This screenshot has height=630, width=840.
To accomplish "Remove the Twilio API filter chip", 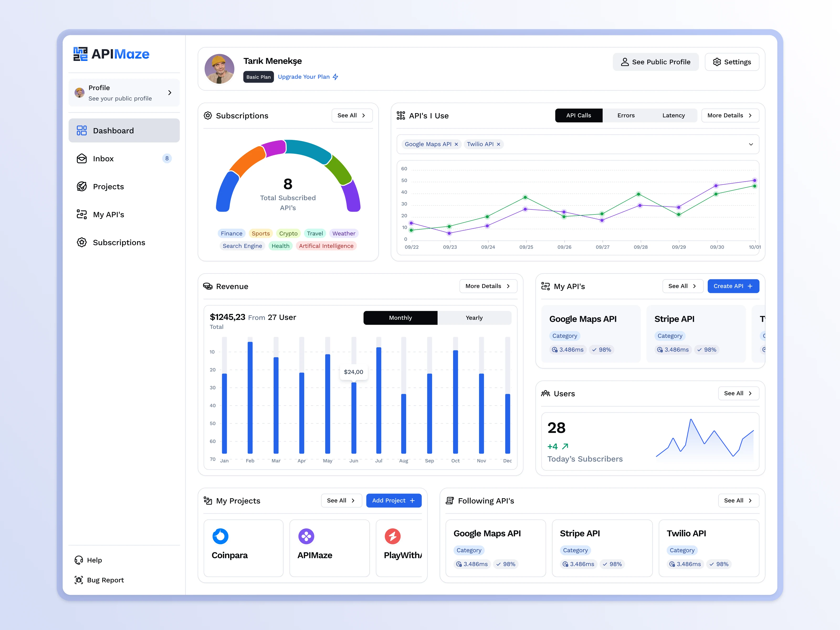I will point(498,144).
